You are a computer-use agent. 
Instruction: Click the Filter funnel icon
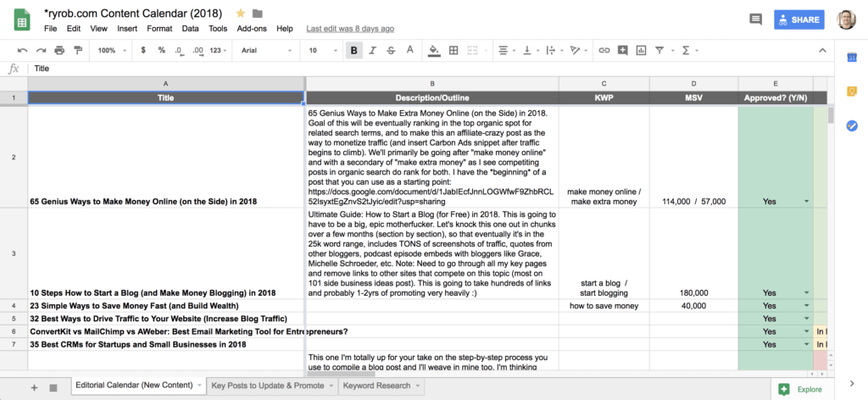(x=659, y=50)
